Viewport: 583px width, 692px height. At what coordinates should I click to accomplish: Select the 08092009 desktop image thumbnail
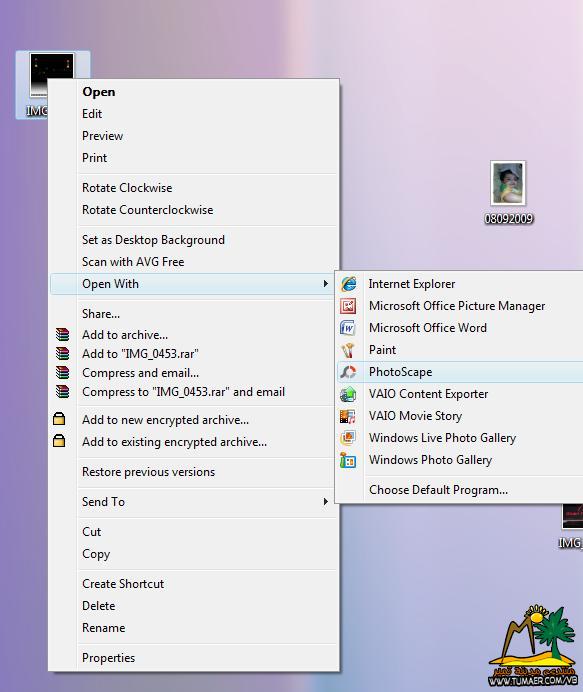(x=508, y=183)
